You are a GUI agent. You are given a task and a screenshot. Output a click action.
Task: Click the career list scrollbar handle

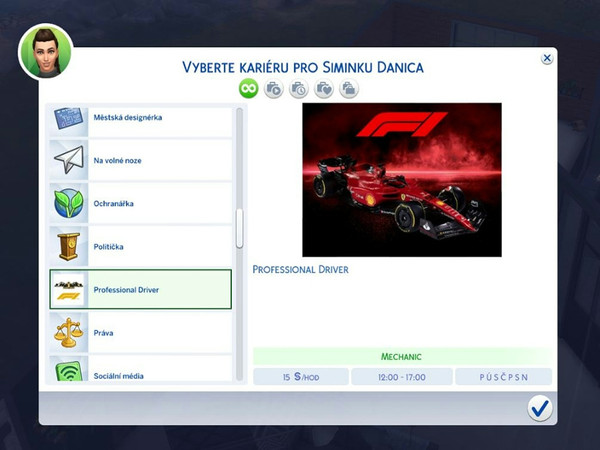(239, 229)
